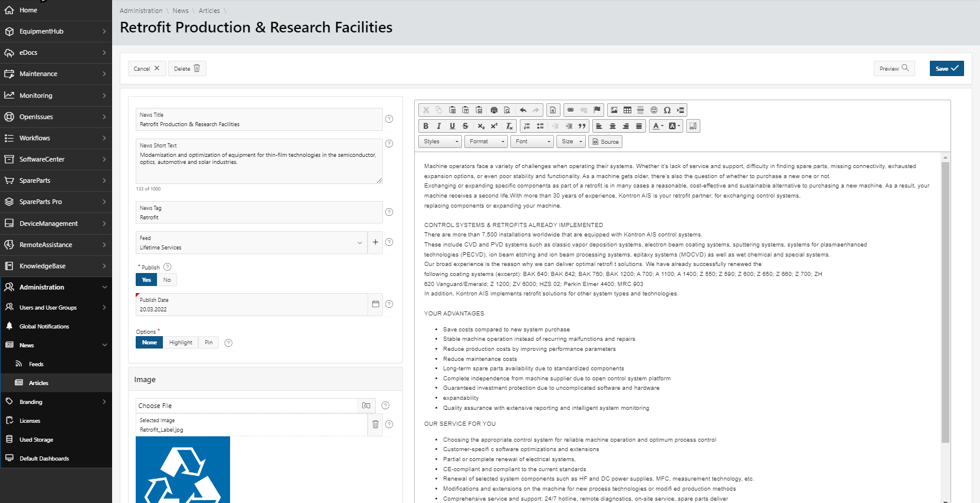Viewport: 980px width, 503px height.
Task: Open the Feed dropdown
Action: pyautogui.click(x=360, y=243)
